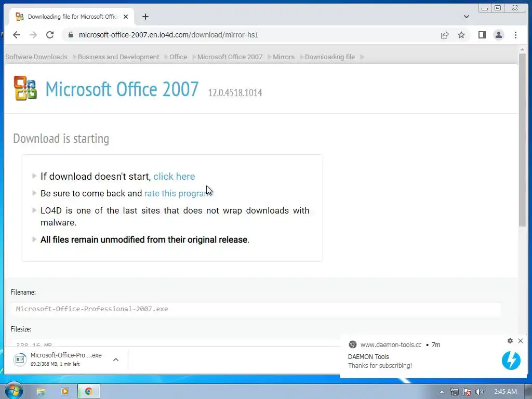Screen dimensions: 532x399
Task: Click the 'click here' download link
Action: coord(174,177)
